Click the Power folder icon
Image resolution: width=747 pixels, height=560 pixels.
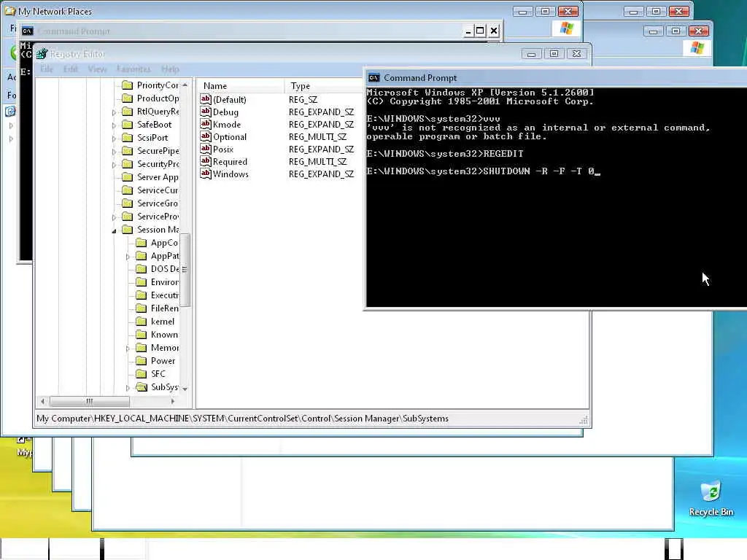tap(141, 360)
